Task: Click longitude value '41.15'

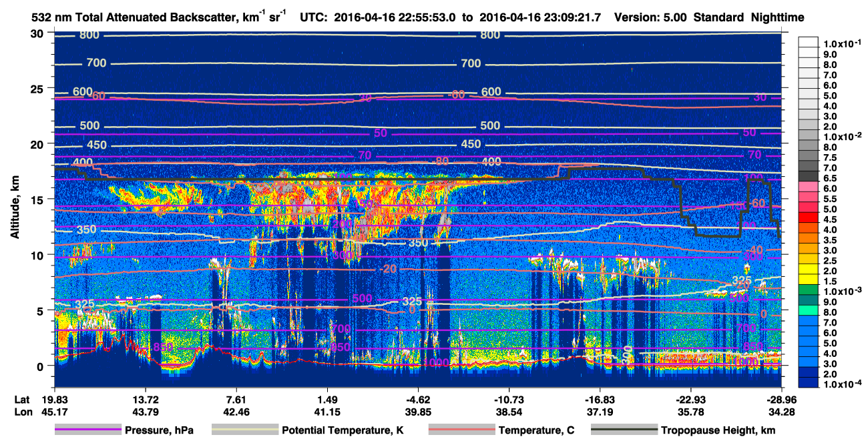Action: 327,412
